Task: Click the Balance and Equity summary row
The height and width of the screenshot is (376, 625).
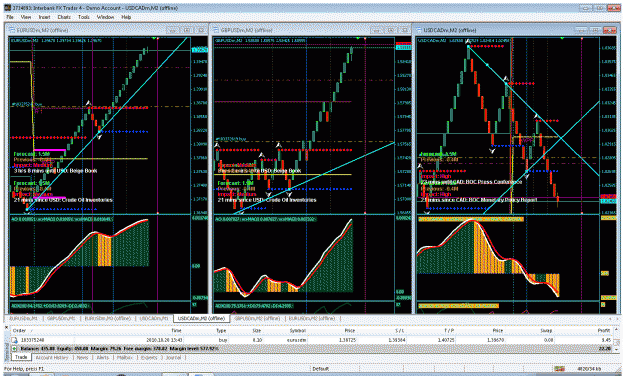Action: 312,348
